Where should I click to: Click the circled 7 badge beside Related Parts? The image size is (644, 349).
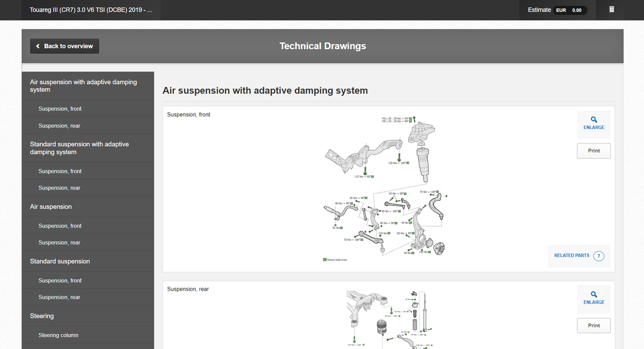(x=598, y=256)
